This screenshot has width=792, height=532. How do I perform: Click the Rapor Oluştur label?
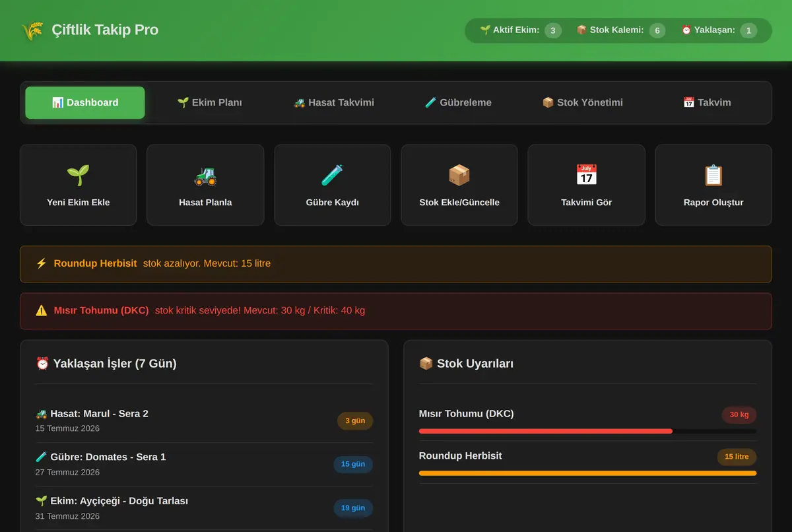[713, 203]
